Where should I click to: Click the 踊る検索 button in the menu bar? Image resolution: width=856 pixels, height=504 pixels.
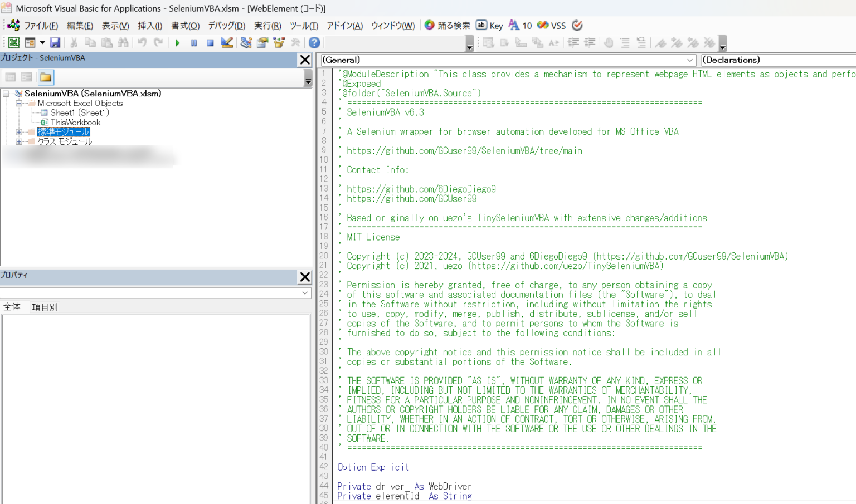[445, 25]
